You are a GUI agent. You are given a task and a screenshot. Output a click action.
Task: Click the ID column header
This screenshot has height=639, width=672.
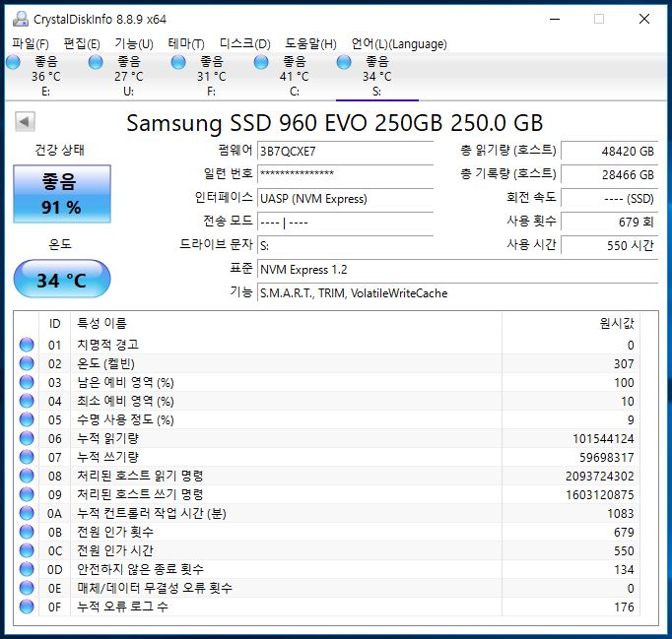click(54, 323)
